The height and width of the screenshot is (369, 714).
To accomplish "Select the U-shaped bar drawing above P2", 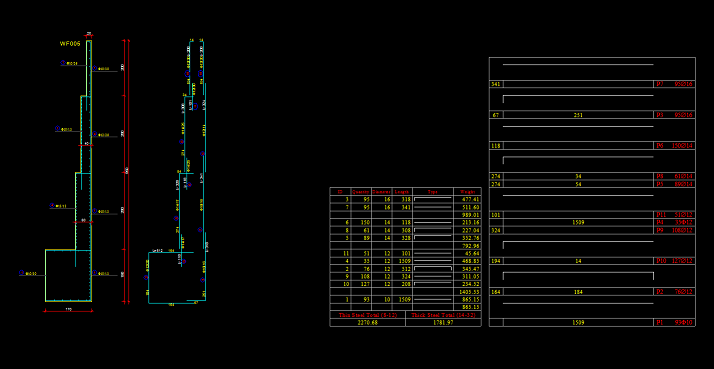I will pos(578,276).
